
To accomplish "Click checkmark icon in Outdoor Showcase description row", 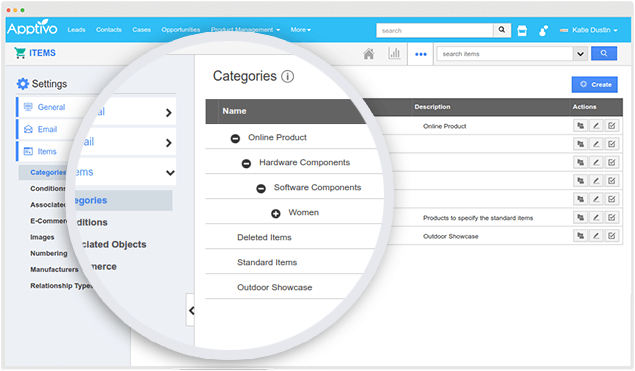I will (612, 235).
